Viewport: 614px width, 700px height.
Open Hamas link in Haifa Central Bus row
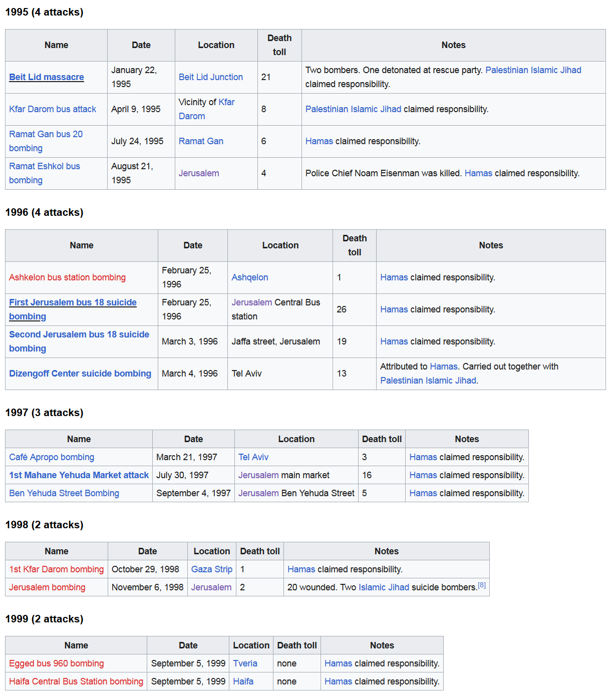pos(339,681)
